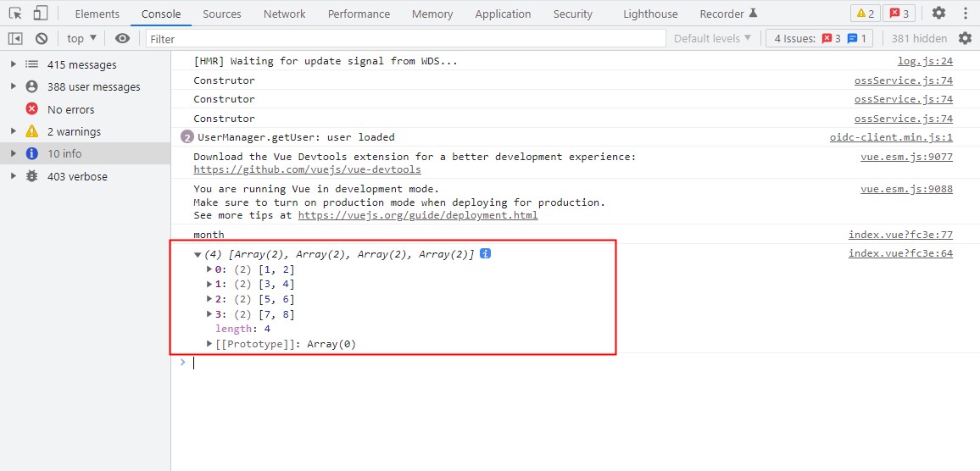Open the vue.esm.js:9077 source link
The image size is (980, 471).
(x=907, y=157)
